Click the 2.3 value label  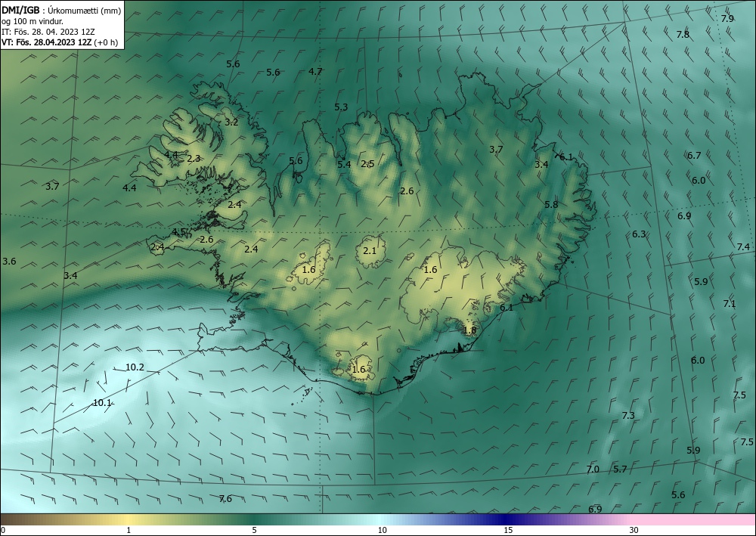click(194, 159)
